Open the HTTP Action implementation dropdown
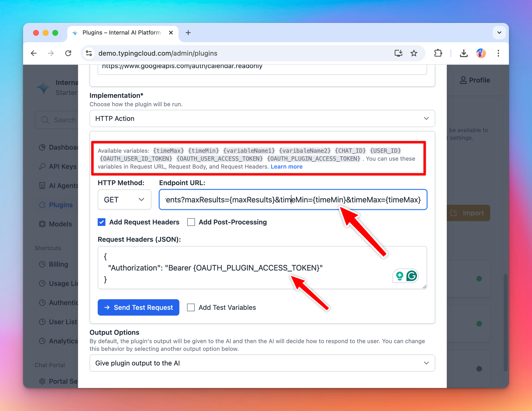 pyautogui.click(x=262, y=119)
